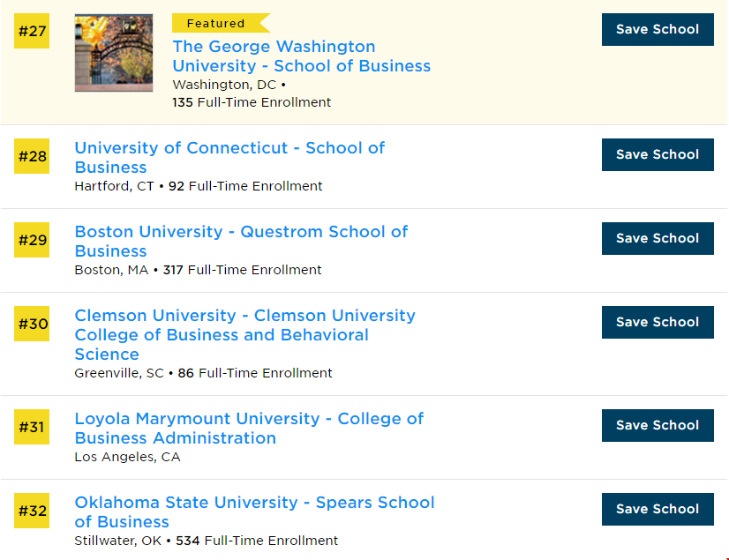Screen dimensions: 729x560
Task: Open Loyola Marymount University College of Business
Action: coord(249,428)
